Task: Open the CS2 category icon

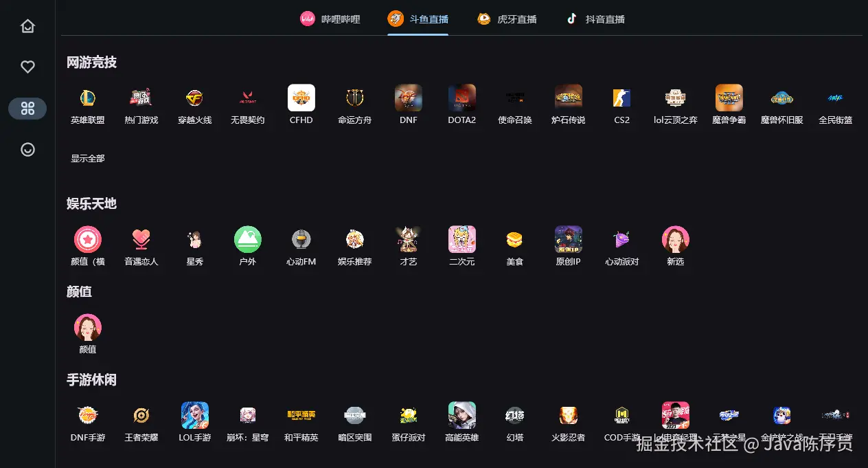Action: 622,98
